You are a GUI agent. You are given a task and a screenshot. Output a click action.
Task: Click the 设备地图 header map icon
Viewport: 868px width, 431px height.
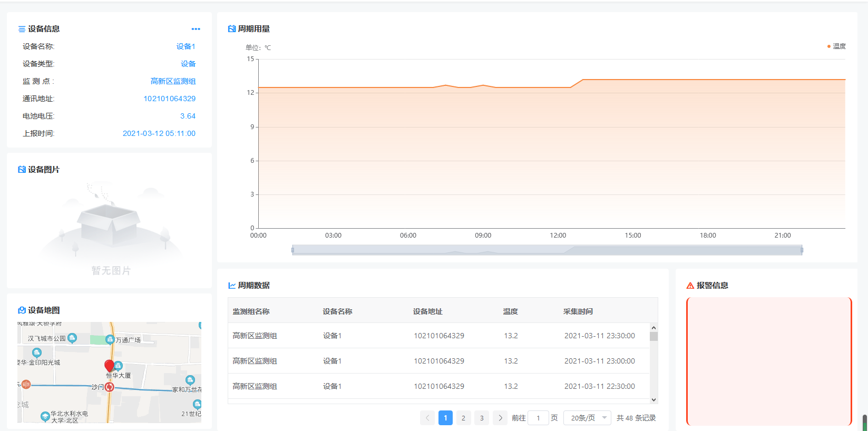click(22, 310)
